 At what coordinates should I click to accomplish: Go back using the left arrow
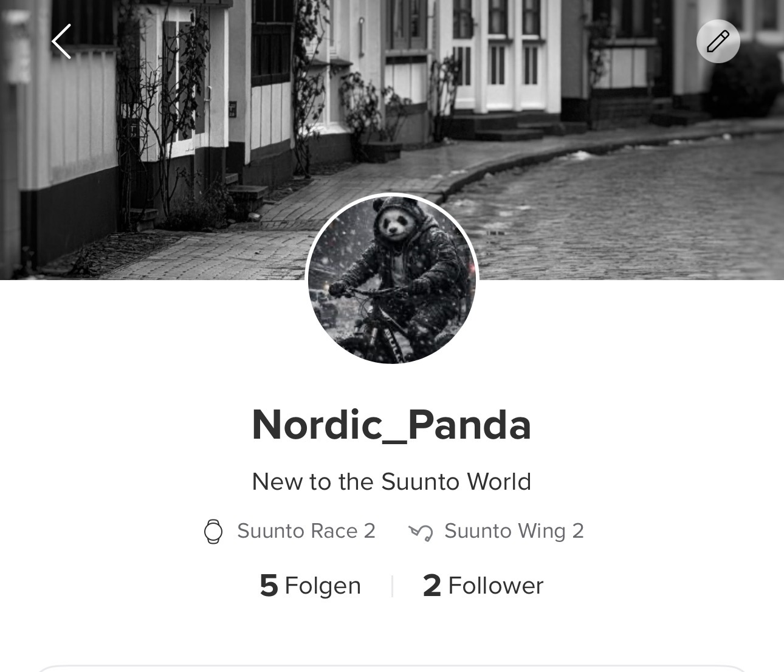(61, 41)
